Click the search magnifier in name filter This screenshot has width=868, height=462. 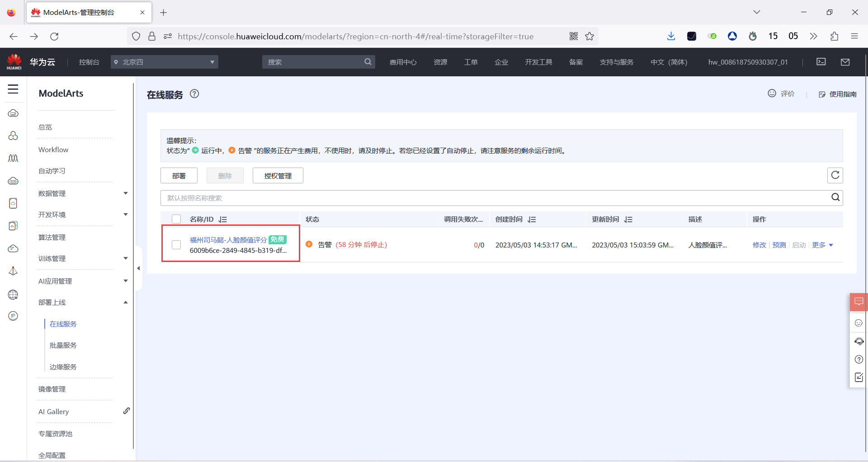(x=835, y=197)
